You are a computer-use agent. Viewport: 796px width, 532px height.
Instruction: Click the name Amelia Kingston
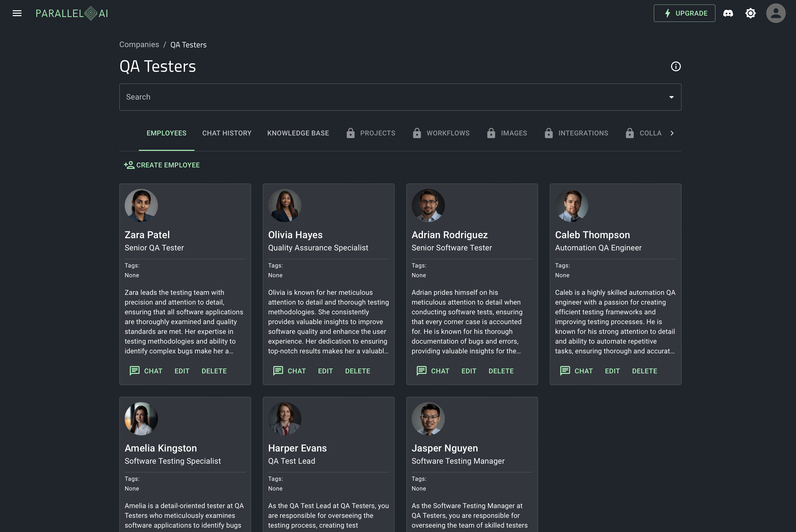coord(161,448)
